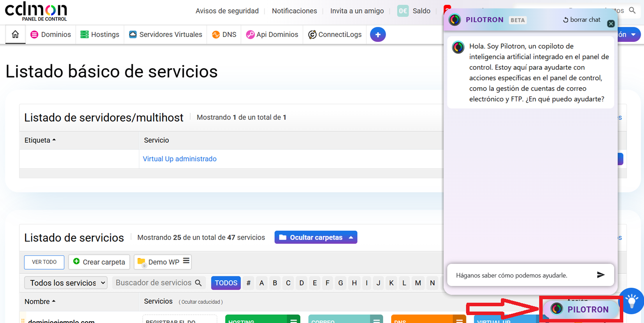Click the round plus button in navbar
Viewport: 644px width, 323px height.
click(378, 34)
